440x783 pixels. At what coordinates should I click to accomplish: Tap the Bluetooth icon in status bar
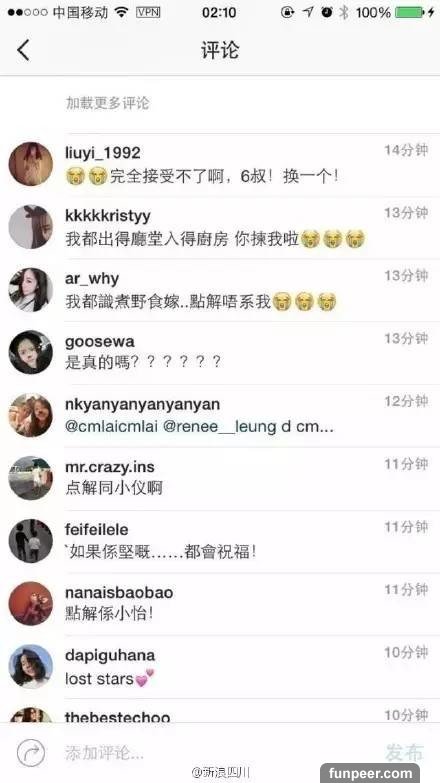(x=344, y=12)
